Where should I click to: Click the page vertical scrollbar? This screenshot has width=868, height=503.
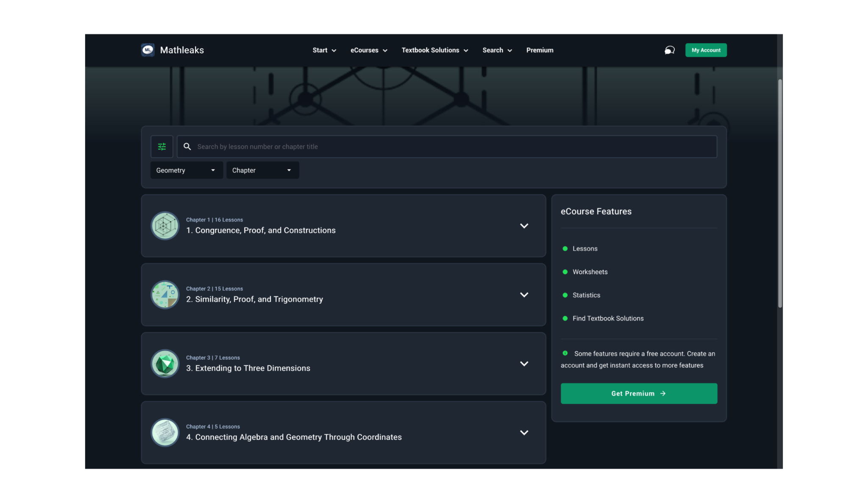point(780,193)
